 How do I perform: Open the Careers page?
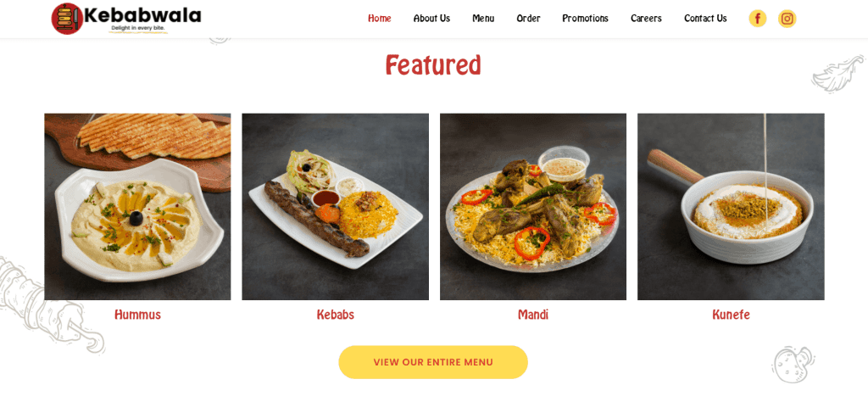click(646, 19)
